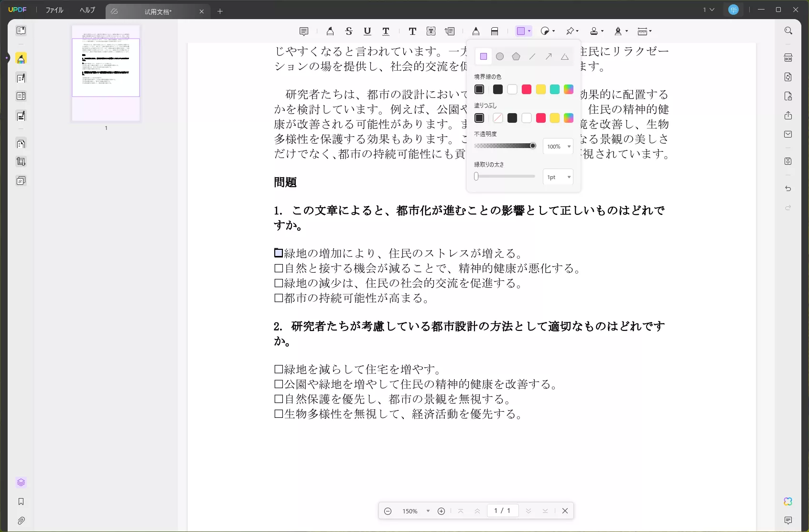Open the attachments paperclip panel
This screenshot has width=809, height=532.
[21, 521]
